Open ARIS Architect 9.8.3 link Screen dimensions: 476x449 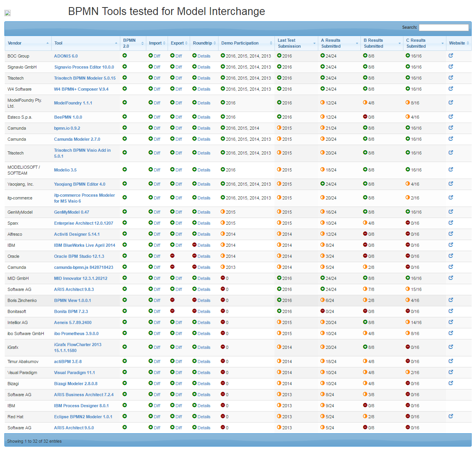point(74,289)
